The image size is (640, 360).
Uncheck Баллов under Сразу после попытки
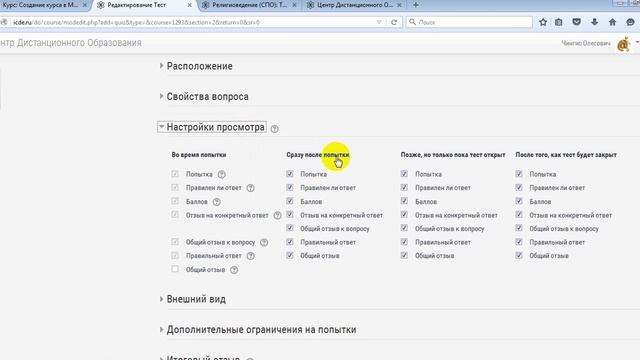click(290, 201)
